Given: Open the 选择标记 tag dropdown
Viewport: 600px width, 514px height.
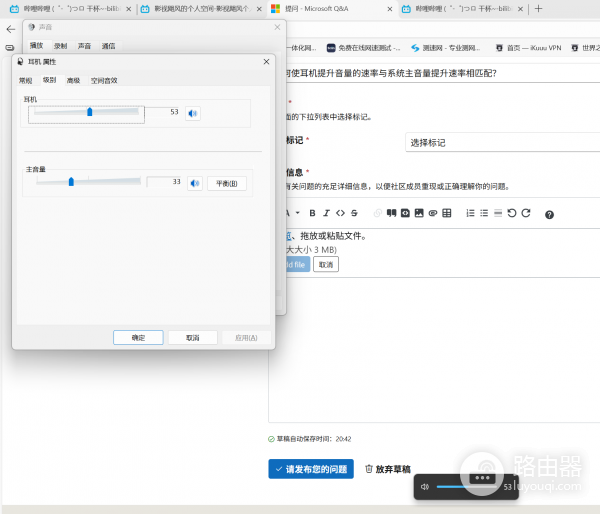Looking at the screenshot, I should click(x=502, y=143).
